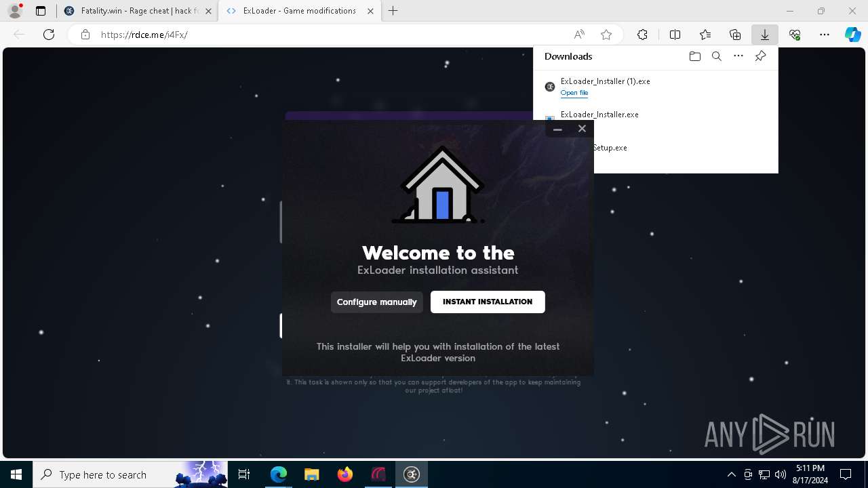This screenshot has height=488, width=868.
Task: Open File Explorer from taskbar
Action: tap(311, 474)
